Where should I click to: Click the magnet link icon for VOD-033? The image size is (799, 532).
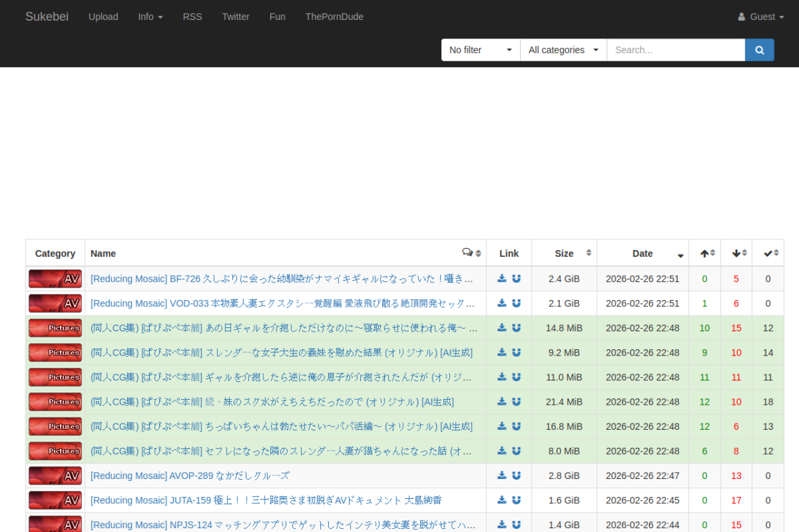(516, 303)
